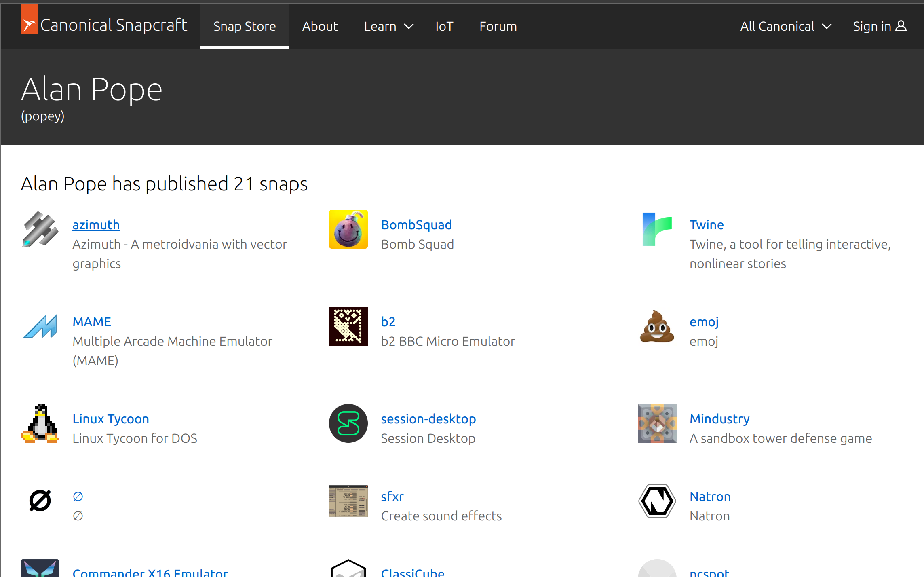The height and width of the screenshot is (577, 924).
Task: Click the Twine green logo icon
Action: point(657,229)
